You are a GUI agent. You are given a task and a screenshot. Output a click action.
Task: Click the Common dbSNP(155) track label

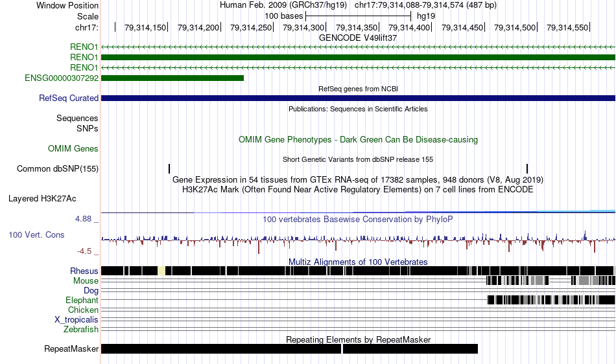58,168
